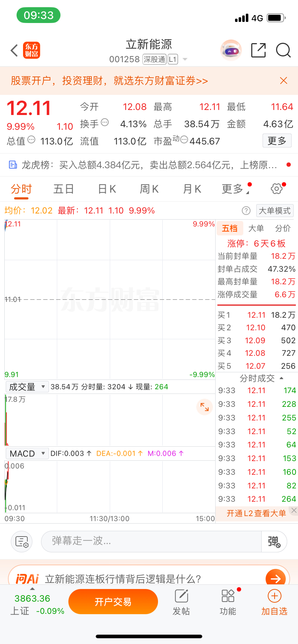Tap trade row with volume 174

click(x=257, y=391)
